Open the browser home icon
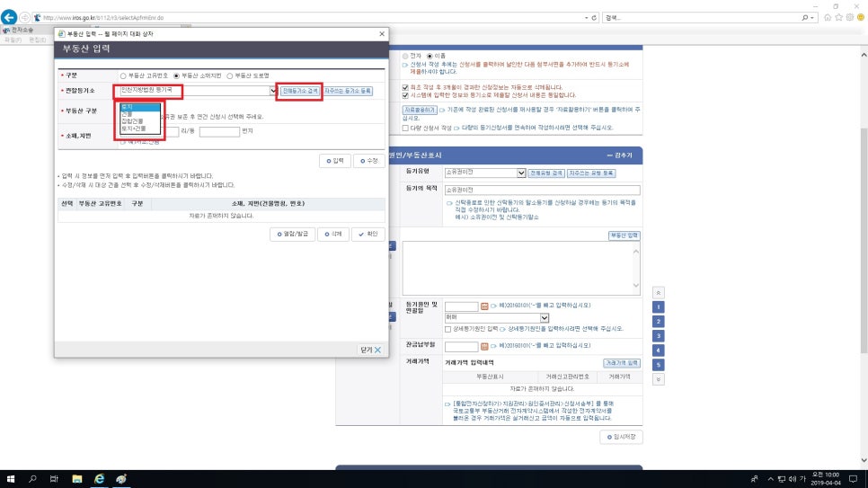 coord(828,18)
